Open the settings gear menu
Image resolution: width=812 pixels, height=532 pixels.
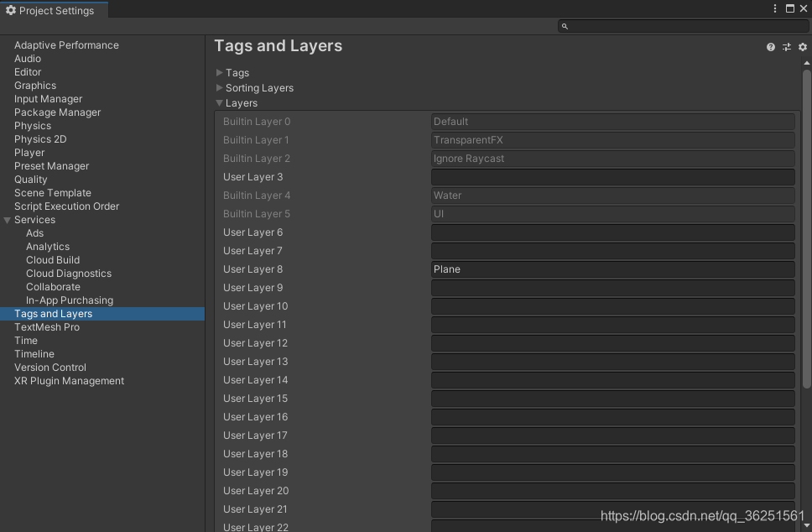[x=802, y=47]
